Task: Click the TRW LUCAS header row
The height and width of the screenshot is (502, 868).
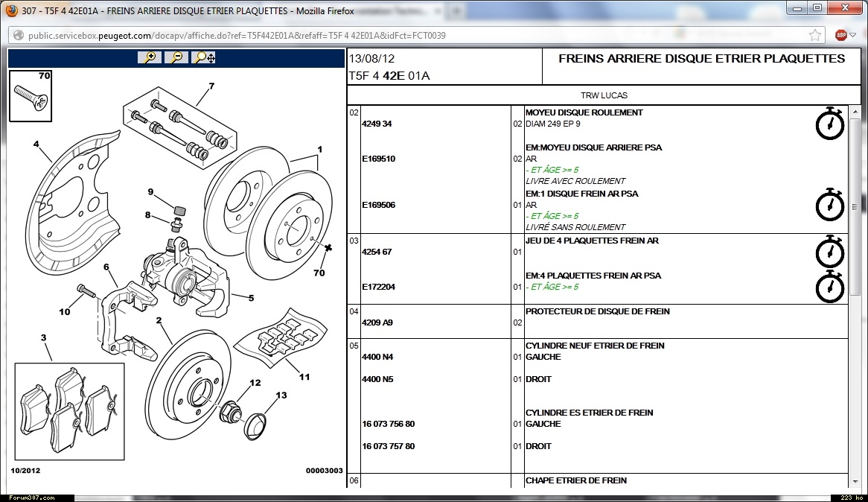Action: [x=604, y=96]
